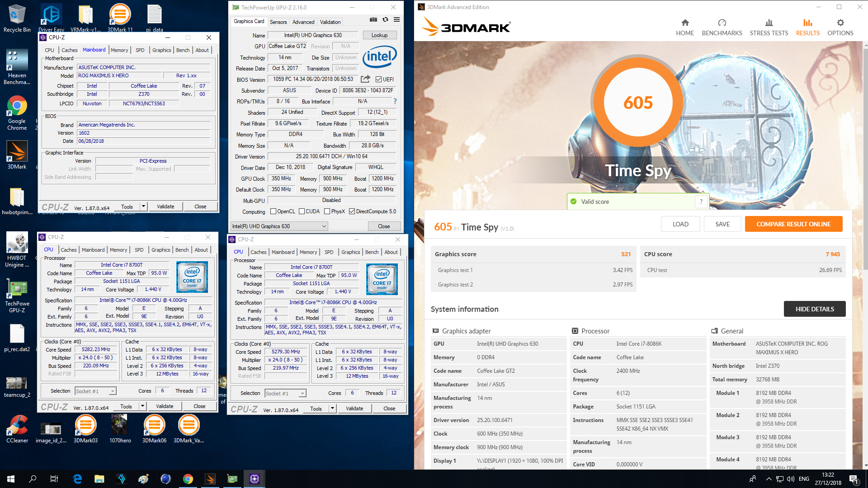This screenshot has width=868, height=488.
Task: Click COMPARE RESULT ONLINE button
Action: click(x=793, y=224)
